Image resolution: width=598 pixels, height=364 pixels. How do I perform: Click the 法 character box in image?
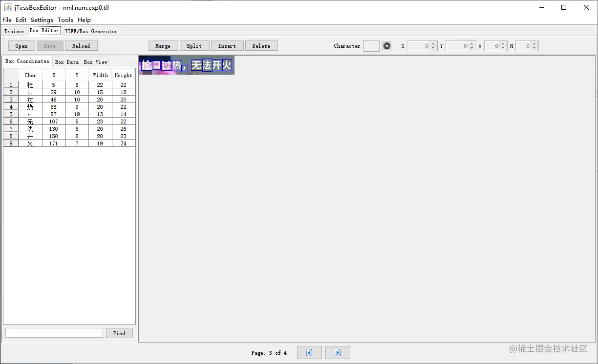[207, 65]
